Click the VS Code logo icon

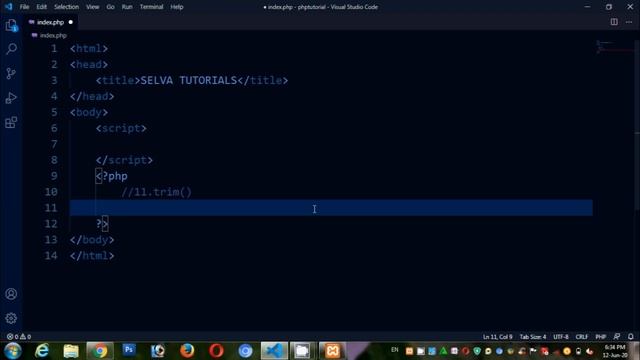click(8, 7)
